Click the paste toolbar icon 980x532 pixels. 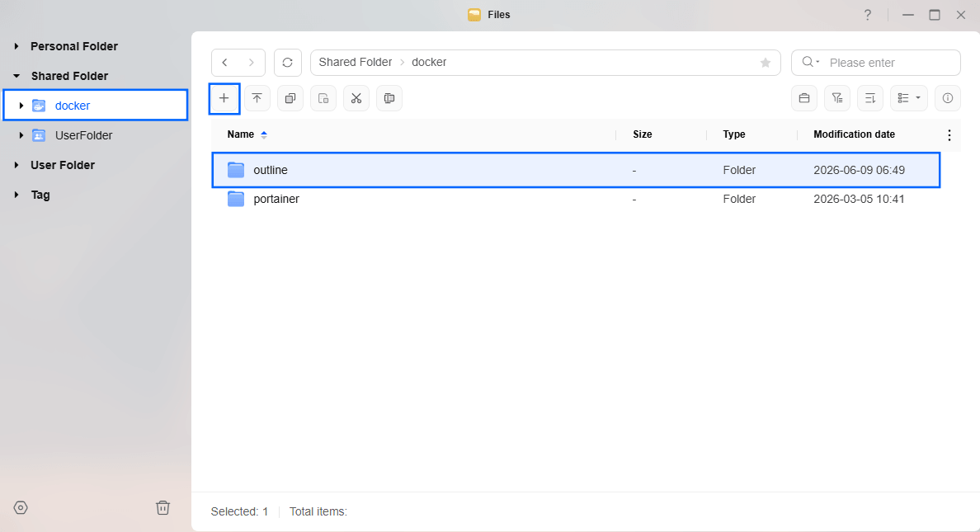323,98
